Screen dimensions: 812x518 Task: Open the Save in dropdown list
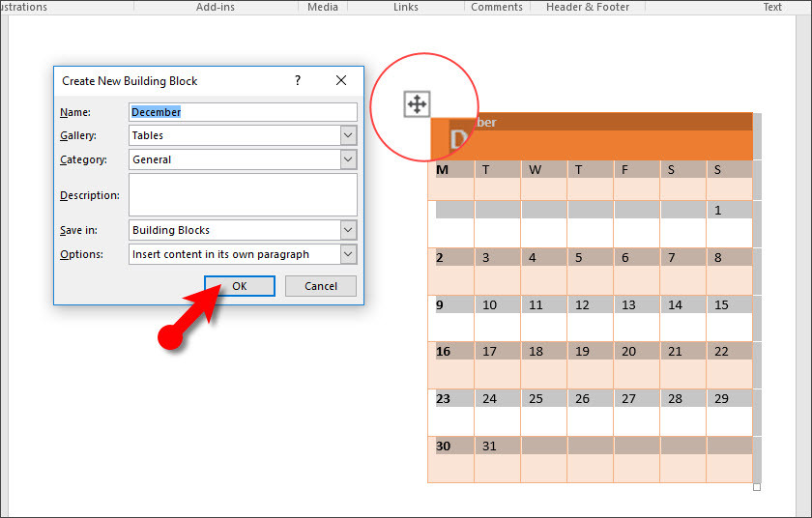click(x=348, y=230)
